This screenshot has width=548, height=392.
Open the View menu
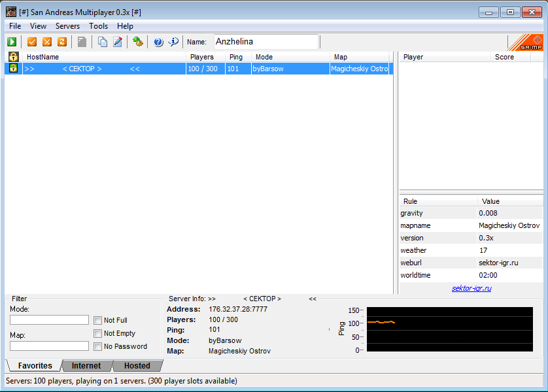38,26
